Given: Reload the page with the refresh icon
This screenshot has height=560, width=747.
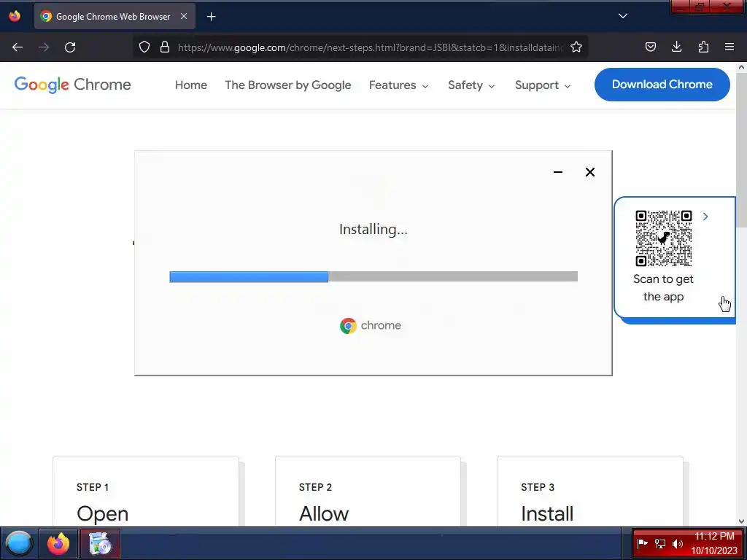Looking at the screenshot, I should click(x=70, y=47).
